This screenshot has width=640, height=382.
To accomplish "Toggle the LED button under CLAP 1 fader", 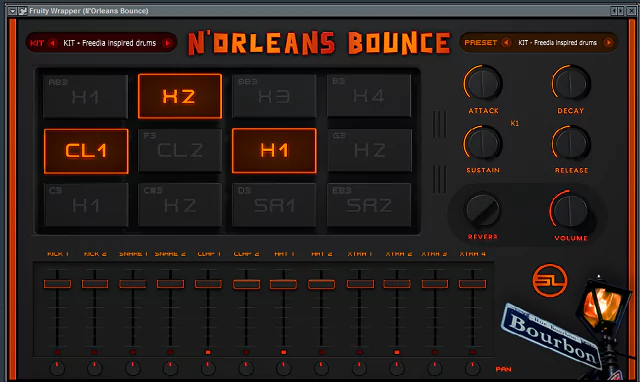I will [x=208, y=352].
